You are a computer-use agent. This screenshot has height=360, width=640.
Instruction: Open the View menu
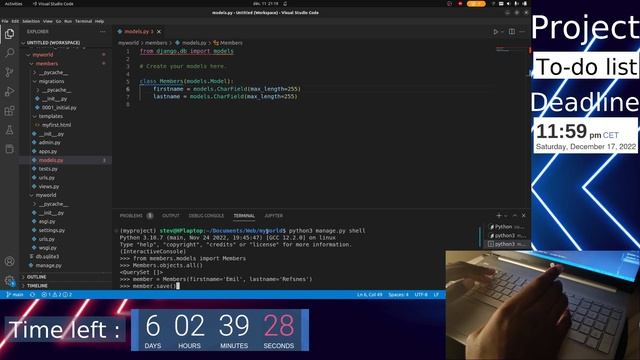tap(48, 21)
